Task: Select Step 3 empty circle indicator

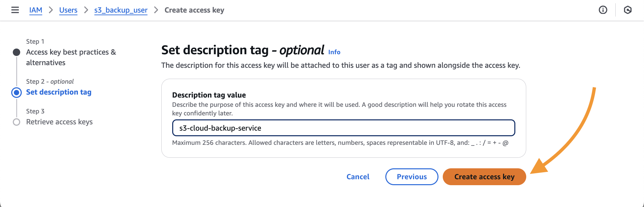Action: [x=16, y=122]
